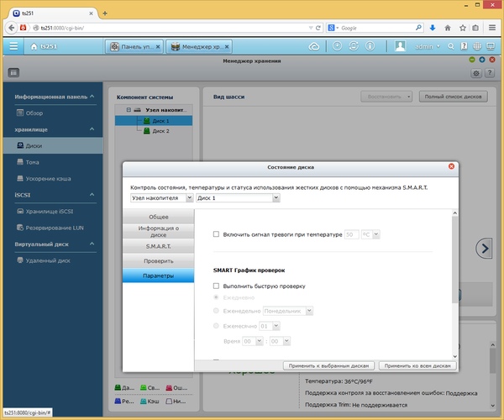504x420 pixels.
Task: Click the ts251 home desktop icon
Action: [x=45, y=46]
